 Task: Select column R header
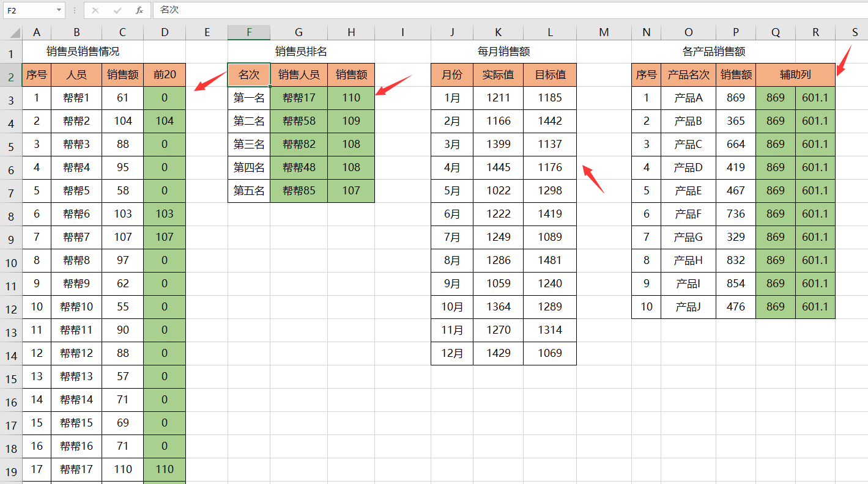[x=815, y=32]
